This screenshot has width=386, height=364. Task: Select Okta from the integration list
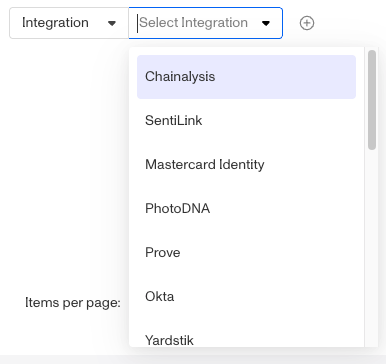point(246,297)
